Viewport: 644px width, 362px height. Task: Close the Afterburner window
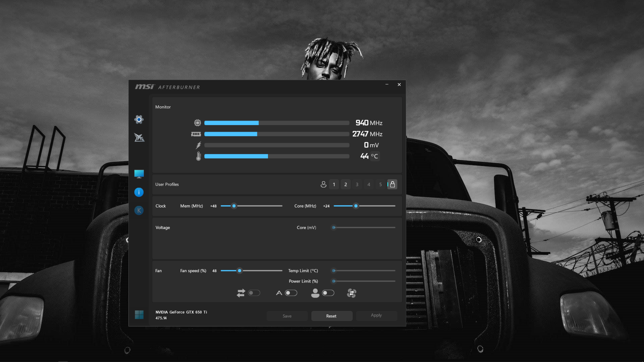[x=399, y=84]
